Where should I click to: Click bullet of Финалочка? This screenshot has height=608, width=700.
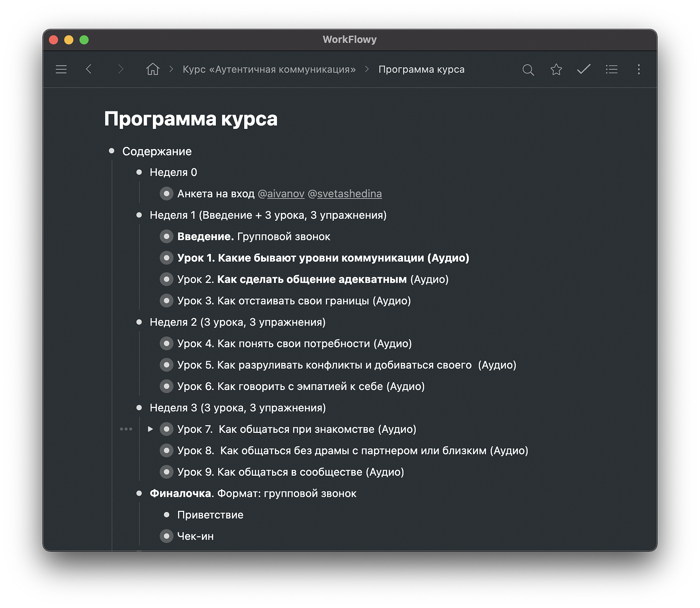(x=139, y=494)
